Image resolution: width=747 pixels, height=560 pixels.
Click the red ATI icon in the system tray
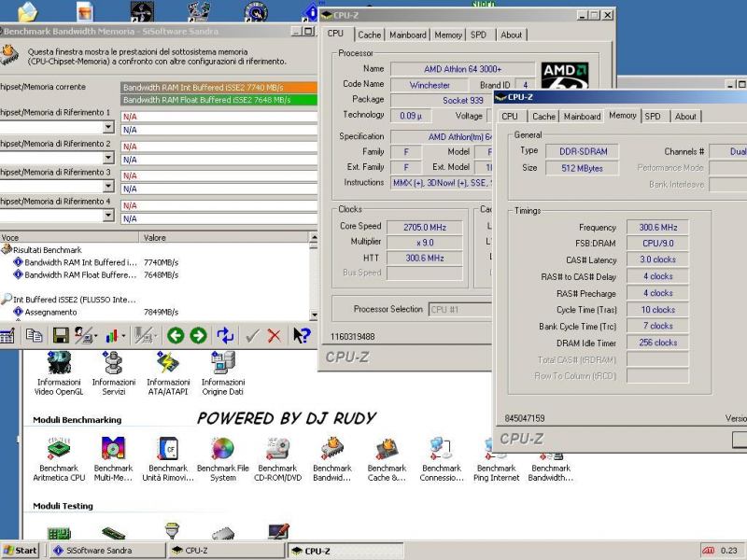[709, 551]
